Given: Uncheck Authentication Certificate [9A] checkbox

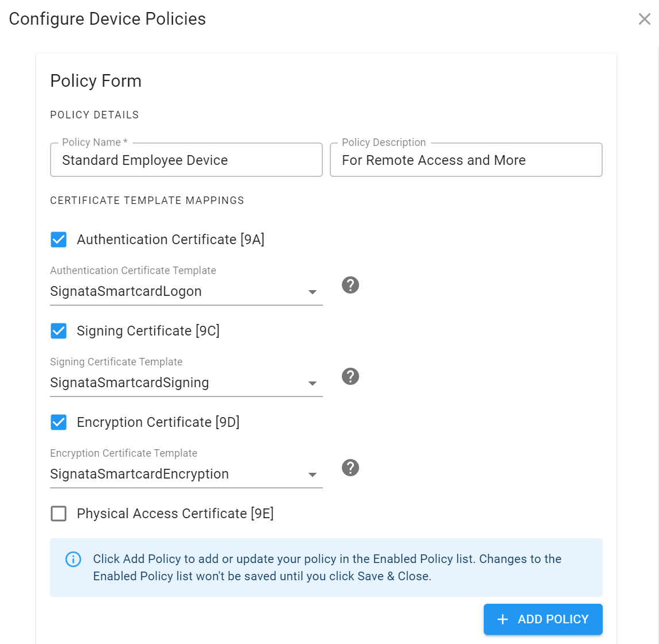Looking at the screenshot, I should pos(59,240).
